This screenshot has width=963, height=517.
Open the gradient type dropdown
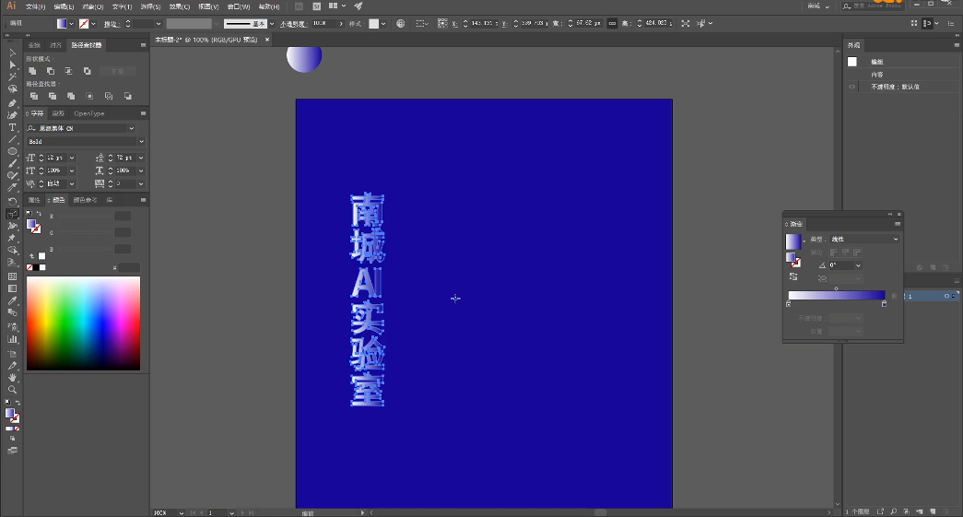click(865, 239)
